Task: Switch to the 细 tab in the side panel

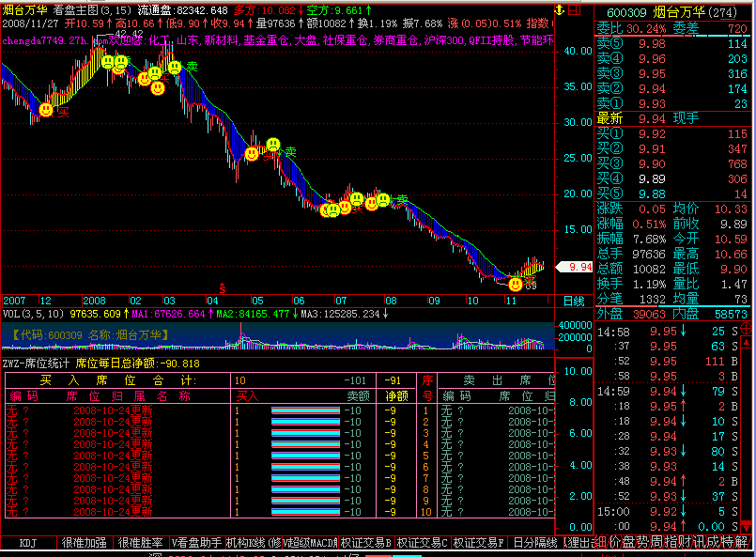Action: 601,542
